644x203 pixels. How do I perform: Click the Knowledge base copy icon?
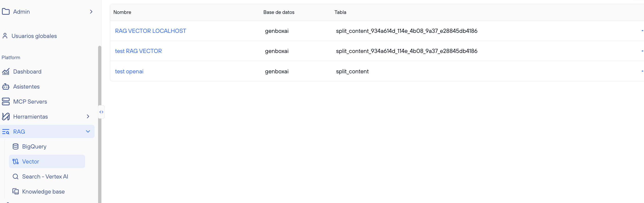pos(15,191)
